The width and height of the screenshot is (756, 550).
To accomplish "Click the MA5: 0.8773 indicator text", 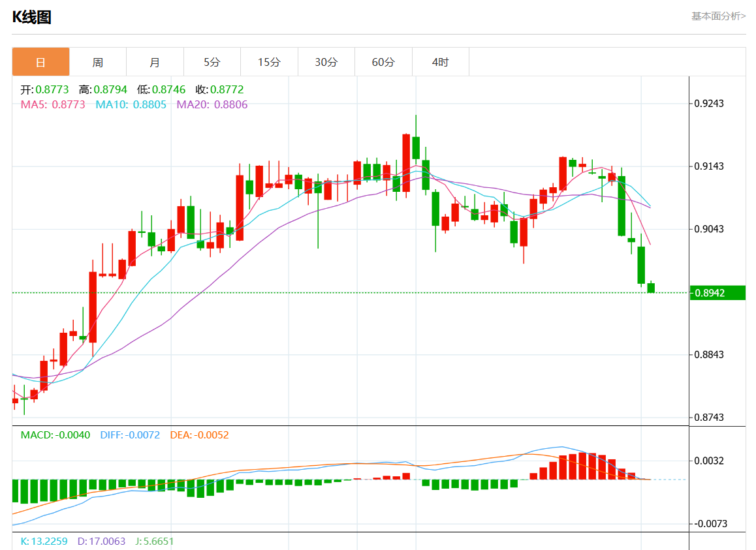I will click(x=53, y=104).
